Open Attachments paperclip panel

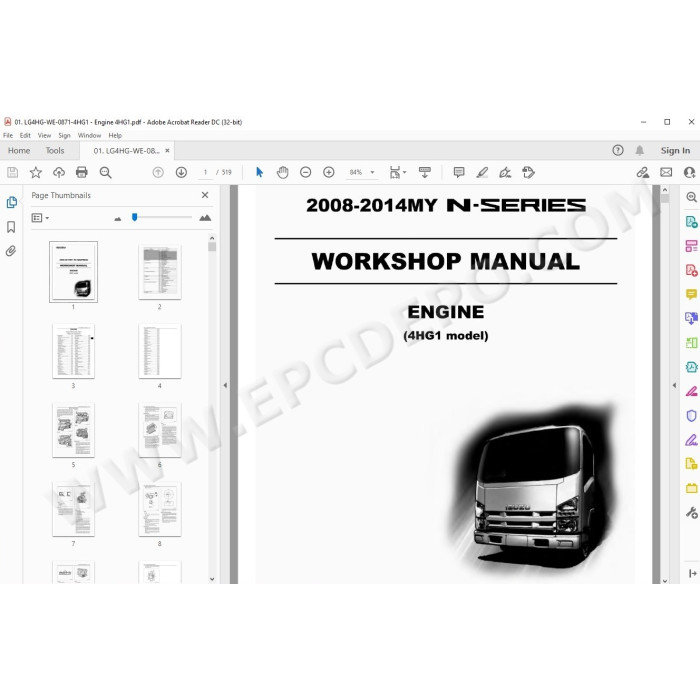11,251
